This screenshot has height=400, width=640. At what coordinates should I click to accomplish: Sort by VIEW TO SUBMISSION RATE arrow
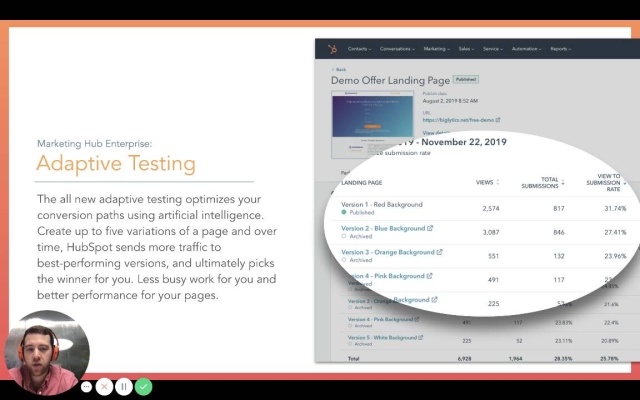624,183
